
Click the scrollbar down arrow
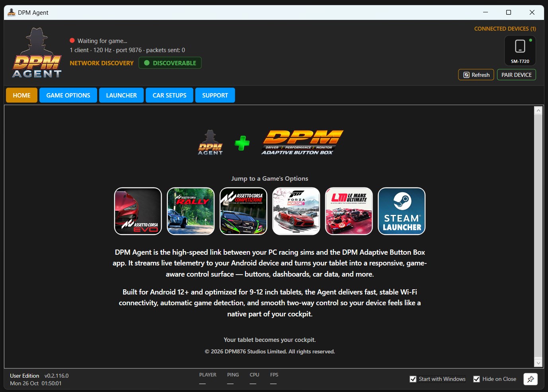point(538,363)
